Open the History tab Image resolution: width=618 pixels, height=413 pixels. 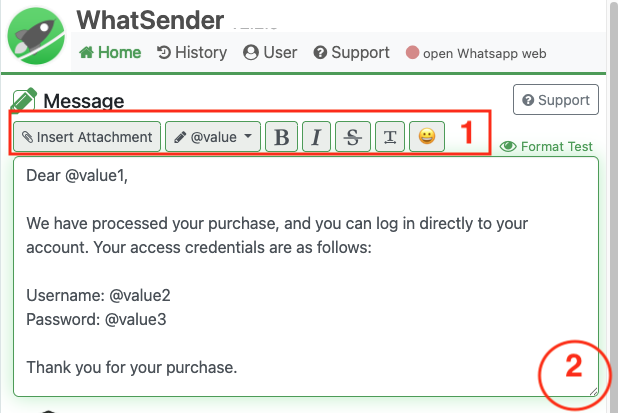pyautogui.click(x=192, y=53)
